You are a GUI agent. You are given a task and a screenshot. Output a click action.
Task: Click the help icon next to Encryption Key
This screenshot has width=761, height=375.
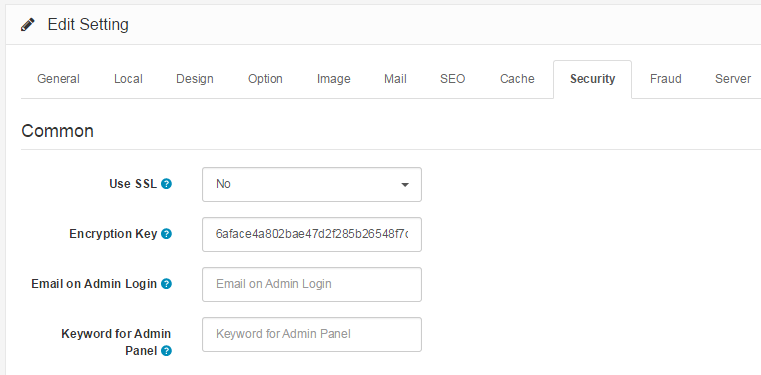pyautogui.click(x=166, y=234)
